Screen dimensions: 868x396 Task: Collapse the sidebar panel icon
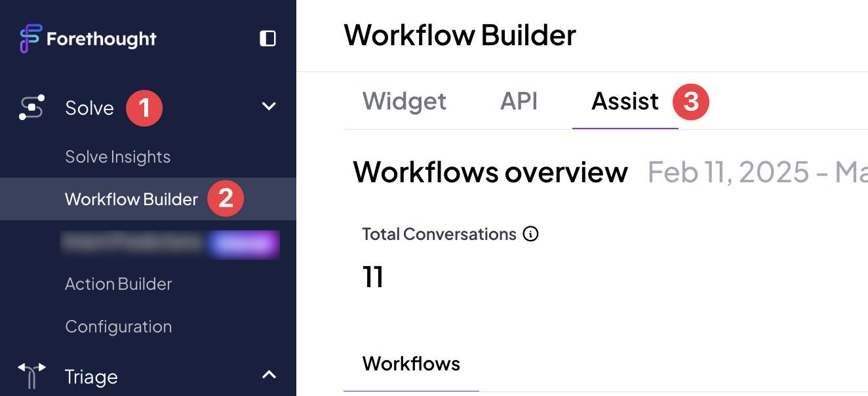(267, 39)
